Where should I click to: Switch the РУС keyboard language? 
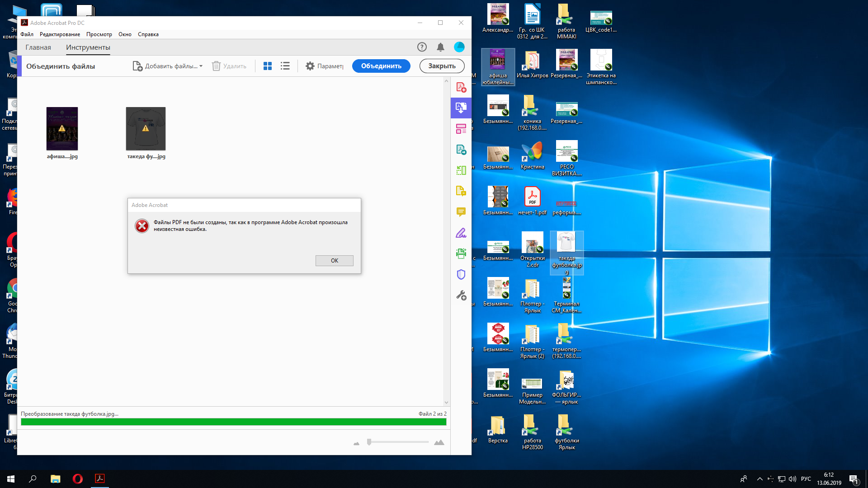pos(806,479)
